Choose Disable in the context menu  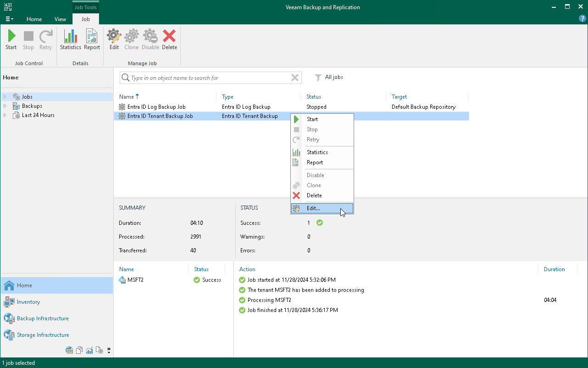322,175
